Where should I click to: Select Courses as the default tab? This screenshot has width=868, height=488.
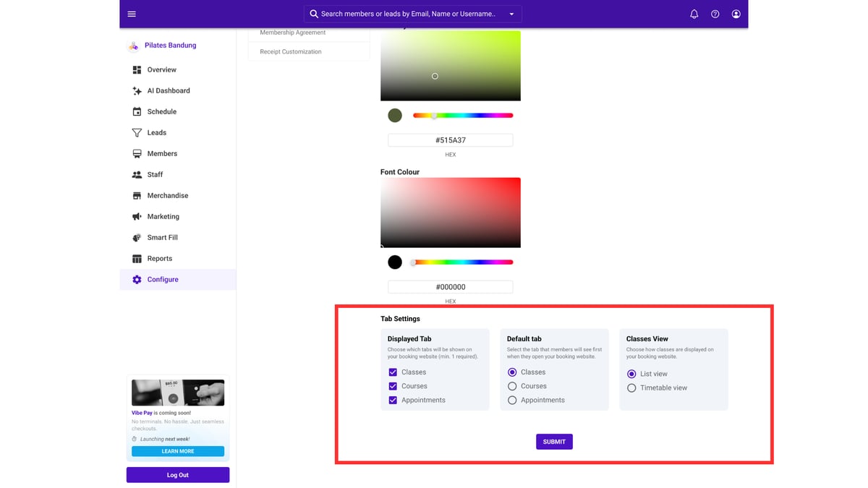pyautogui.click(x=511, y=385)
